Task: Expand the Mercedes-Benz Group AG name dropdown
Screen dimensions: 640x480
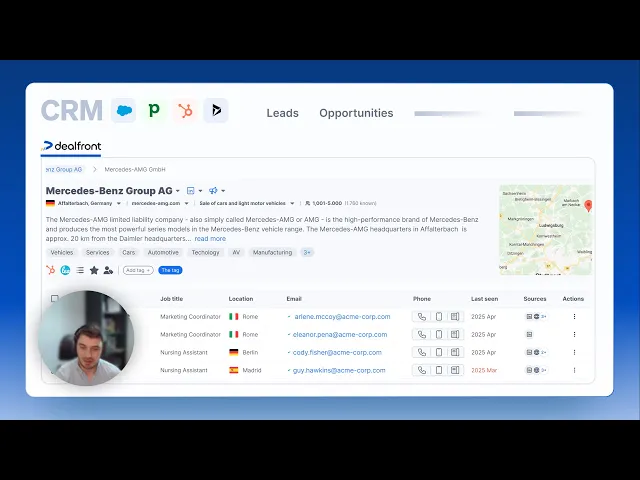Action: tap(178, 191)
